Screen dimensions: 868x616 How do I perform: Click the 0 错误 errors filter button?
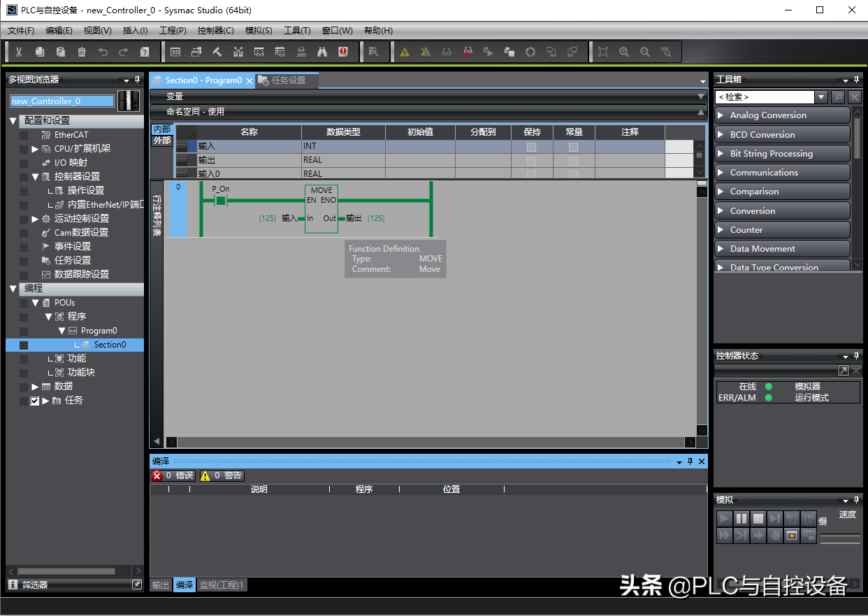click(x=173, y=475)
